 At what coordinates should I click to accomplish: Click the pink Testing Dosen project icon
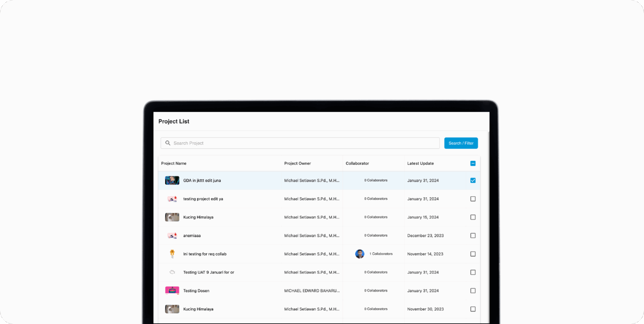coord(172,290)
